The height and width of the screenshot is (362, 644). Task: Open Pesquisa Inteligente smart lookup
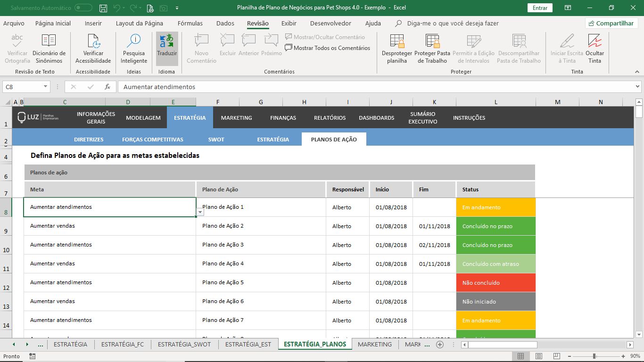[x=134, y=41]
